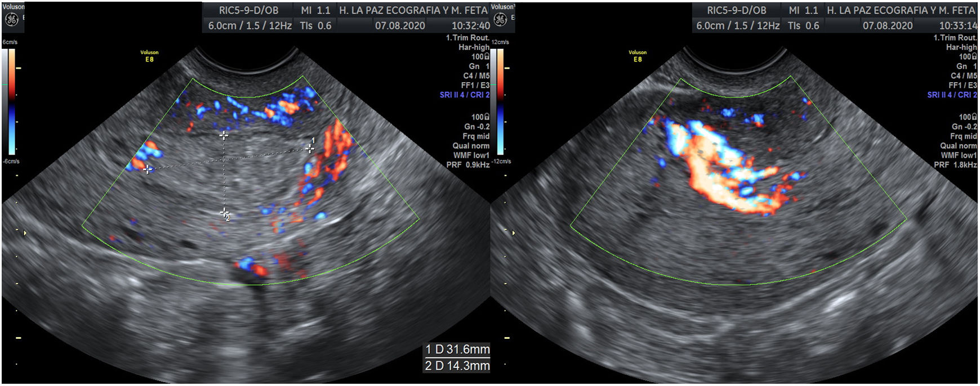This screenshot has width=980, height=386.
Task: Click the 1 D 31.6mm measurement result
Action: pos(457,349)
